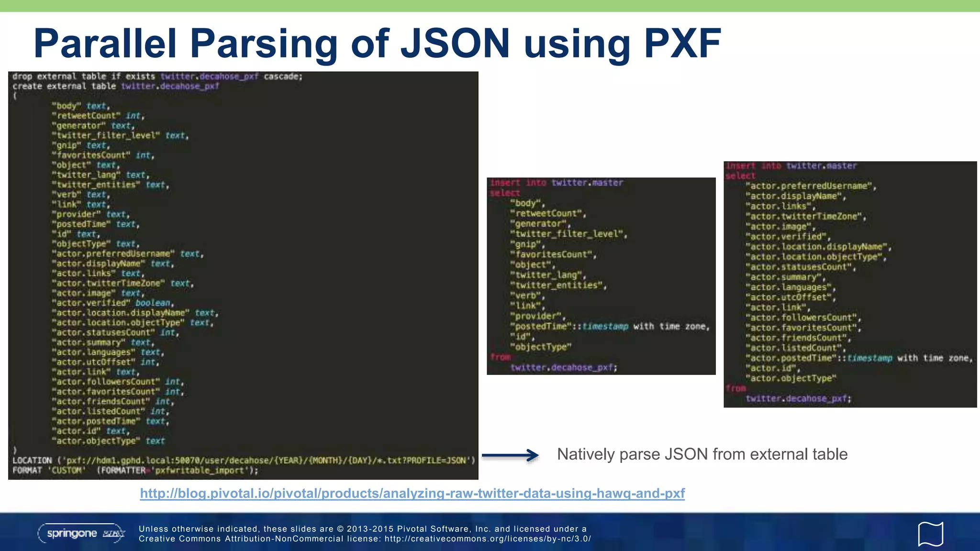Click the Pivotal flag logo in footer
This screenshot has width=980, height=551.
pos(930,534)
